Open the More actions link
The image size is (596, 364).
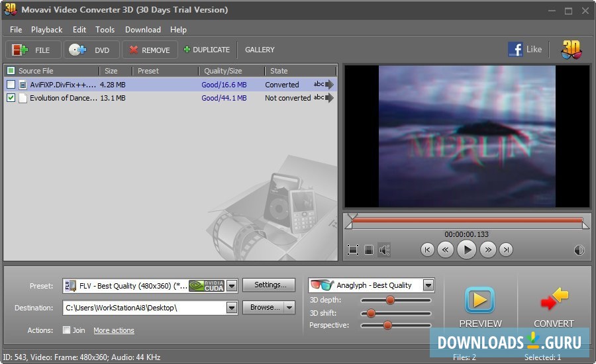click(x=114, y=330)
